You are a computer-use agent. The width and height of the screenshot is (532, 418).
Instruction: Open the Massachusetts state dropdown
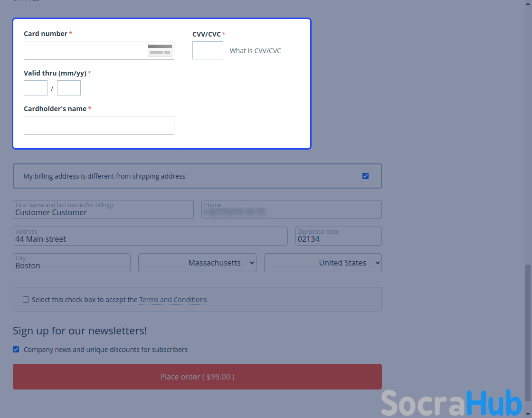[x=197, y=263]
